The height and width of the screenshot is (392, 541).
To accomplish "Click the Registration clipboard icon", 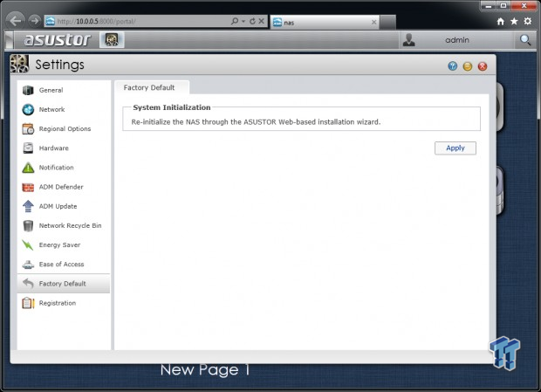I will click(x=28, y=303).
